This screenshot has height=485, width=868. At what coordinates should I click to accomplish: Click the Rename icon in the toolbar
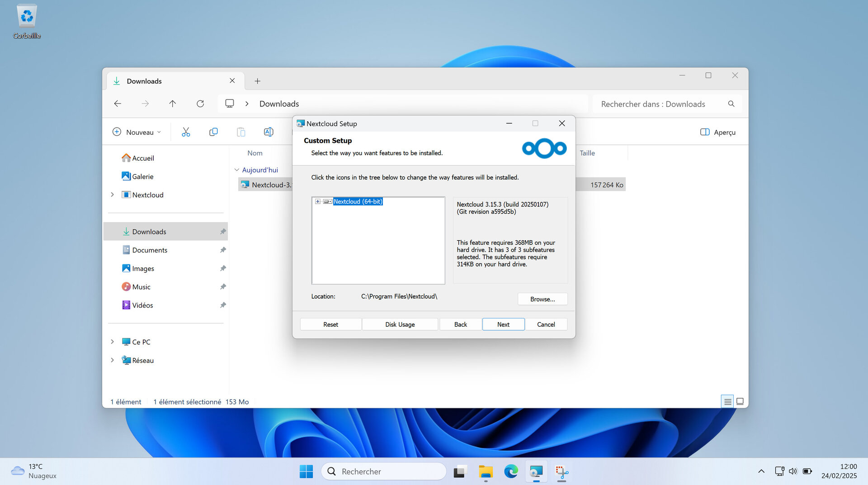268,132
